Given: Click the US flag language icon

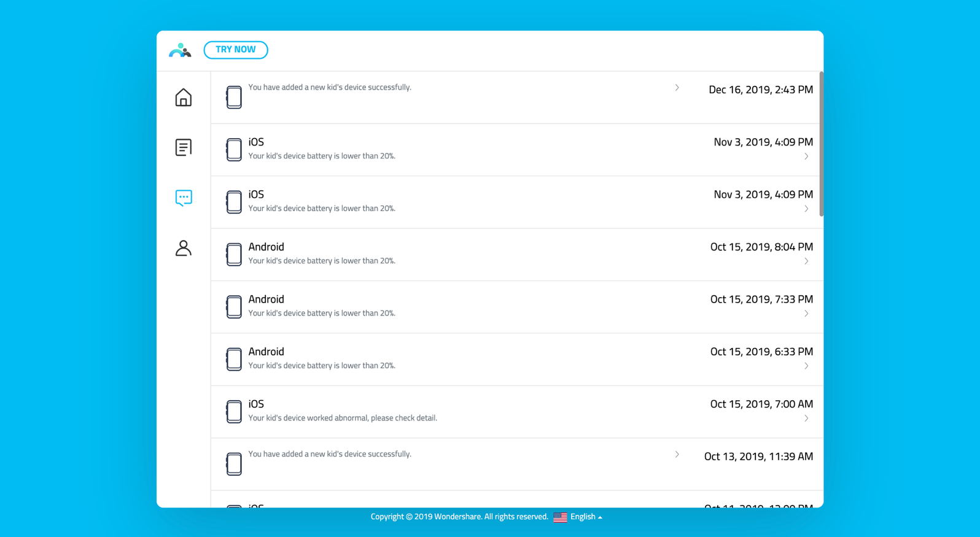Looking at the screenshot, I should (560, 517).
